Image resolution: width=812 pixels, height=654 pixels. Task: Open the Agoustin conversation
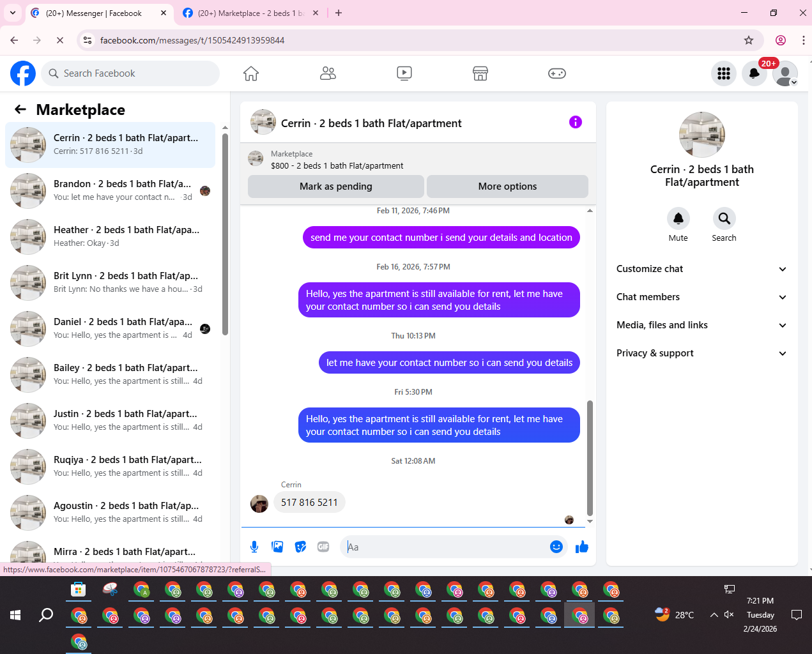click(110, 513)
